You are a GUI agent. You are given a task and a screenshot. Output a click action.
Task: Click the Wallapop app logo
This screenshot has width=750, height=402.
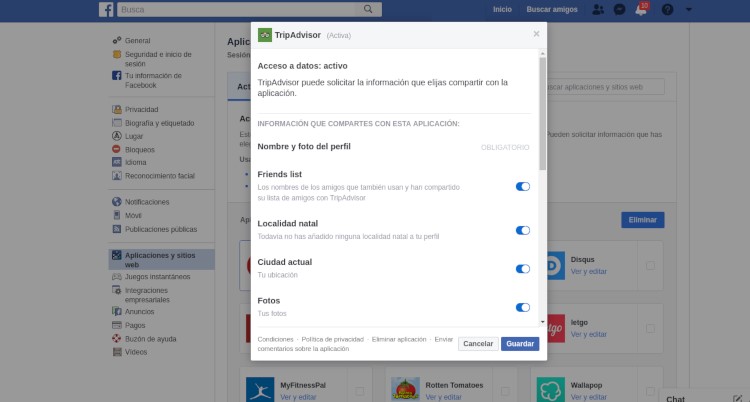click(x=551, y=390)
